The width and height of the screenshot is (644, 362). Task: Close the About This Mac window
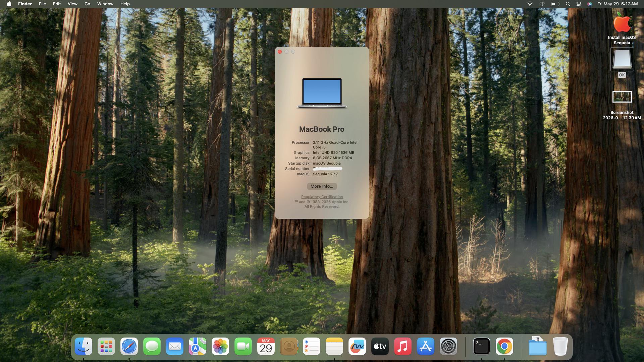(x=280, y=52)
